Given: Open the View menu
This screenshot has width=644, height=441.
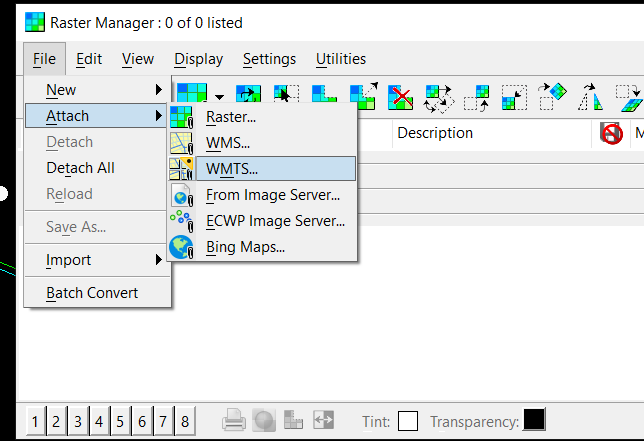Looking at the screenshot, I should (138, 59).
